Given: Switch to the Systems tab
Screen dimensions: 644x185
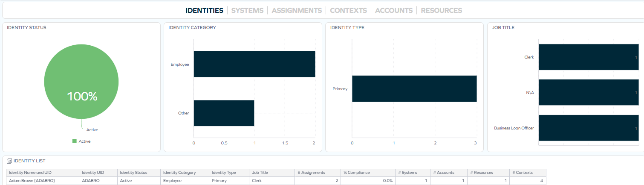Looking at the screenshot, I should coord(247,10).
